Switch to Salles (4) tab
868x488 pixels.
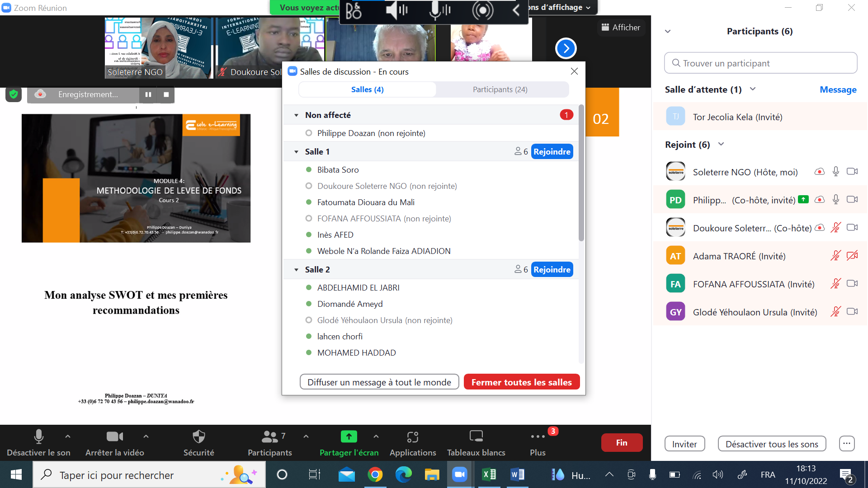(367, 89)
